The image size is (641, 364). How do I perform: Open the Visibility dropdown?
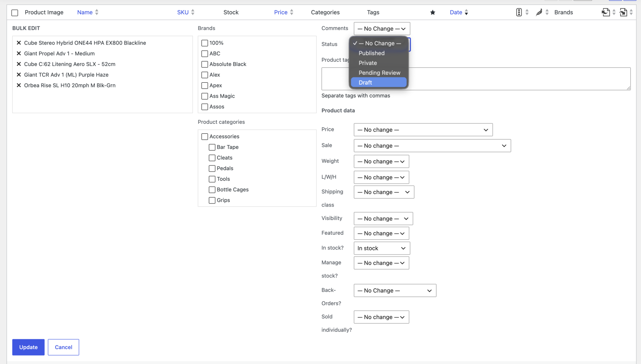(x=383, y=218)
